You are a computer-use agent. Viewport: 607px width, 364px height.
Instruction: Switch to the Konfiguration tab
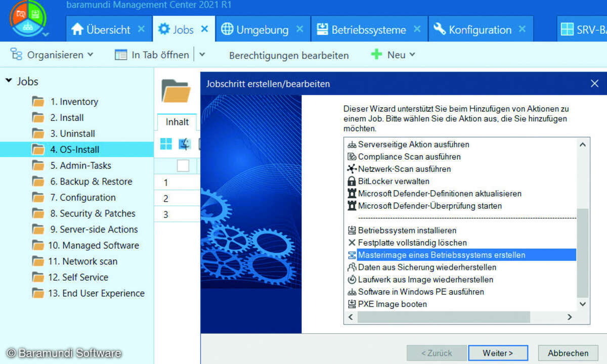pyautogui.click(x=480, y=30)
